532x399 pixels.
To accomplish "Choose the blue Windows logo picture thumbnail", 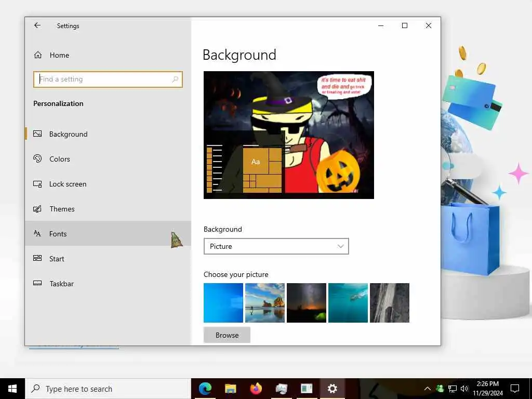I will (x=223, y=303).
